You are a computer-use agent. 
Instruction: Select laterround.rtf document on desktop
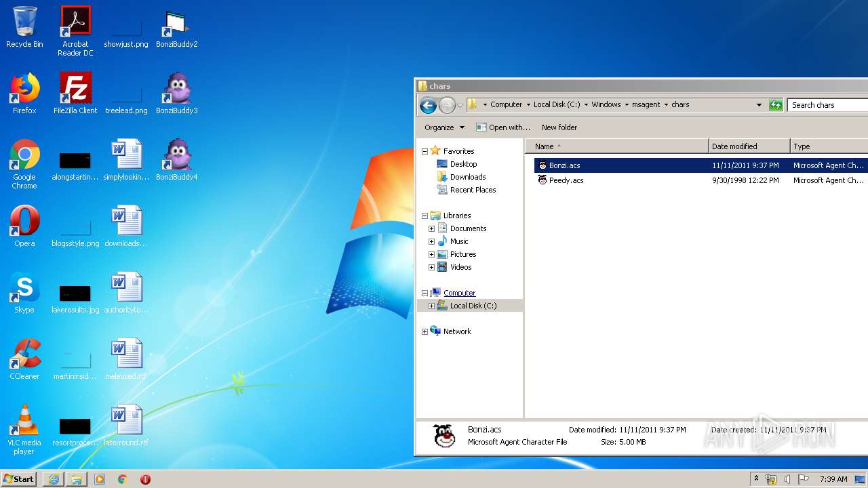click(126, 426)
